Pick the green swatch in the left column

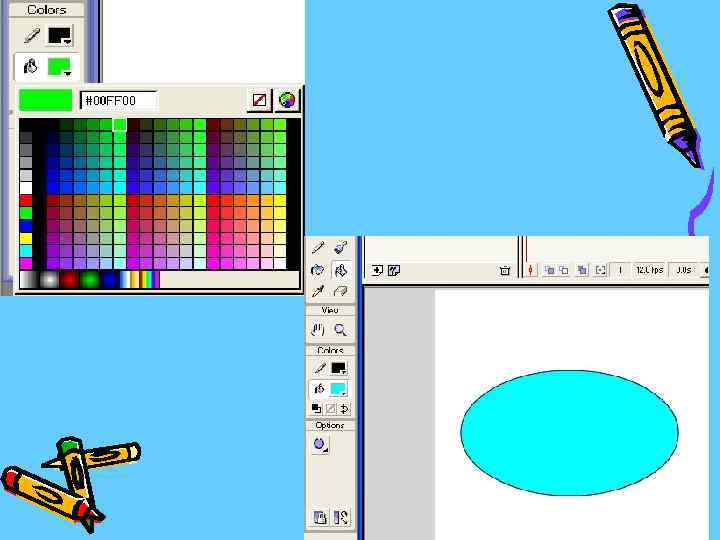[26, 213]
